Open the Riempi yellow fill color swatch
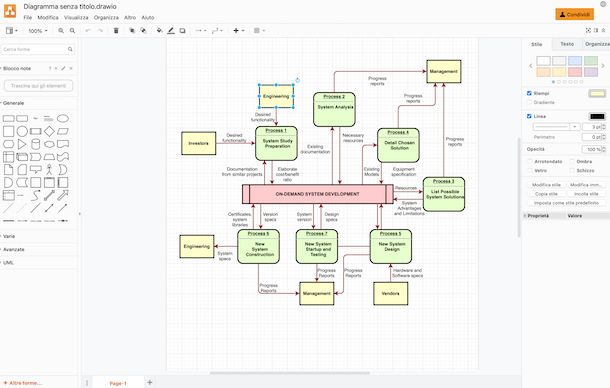 coord(597,93)
